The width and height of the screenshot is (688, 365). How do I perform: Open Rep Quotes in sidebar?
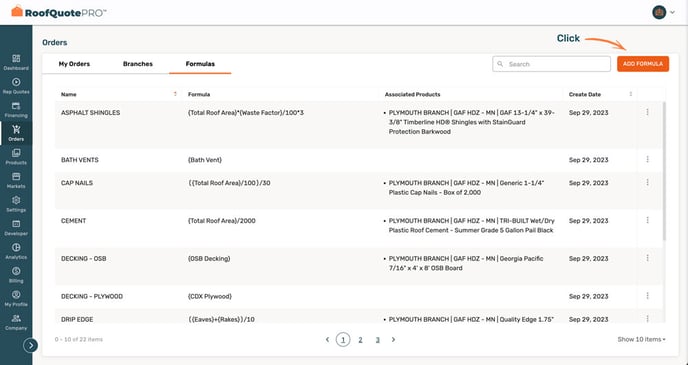pos(16,86)
